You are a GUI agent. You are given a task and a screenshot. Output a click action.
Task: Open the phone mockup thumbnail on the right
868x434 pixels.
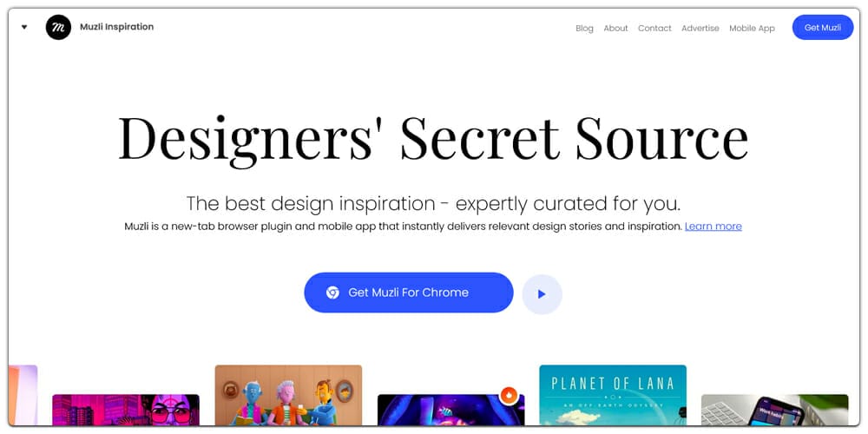[x=774, y=411]
